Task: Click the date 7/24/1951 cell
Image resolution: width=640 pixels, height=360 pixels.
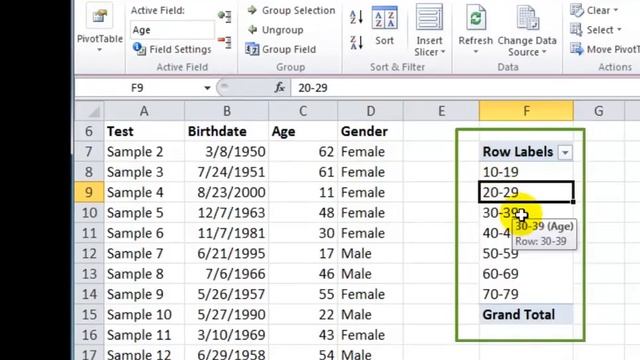Action: pos(227,172)
